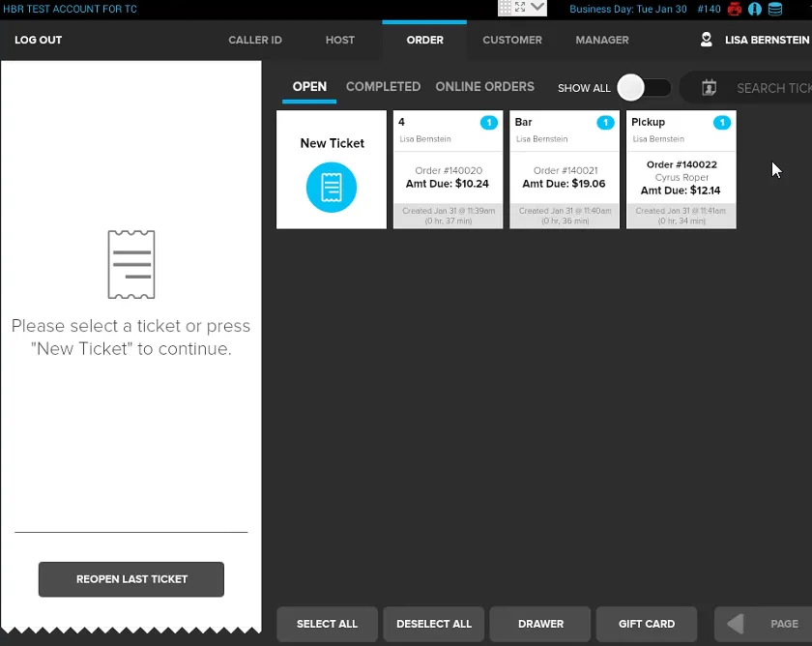Click the red printer status icon
812x646 pixels.
click(x=735, y=9)
